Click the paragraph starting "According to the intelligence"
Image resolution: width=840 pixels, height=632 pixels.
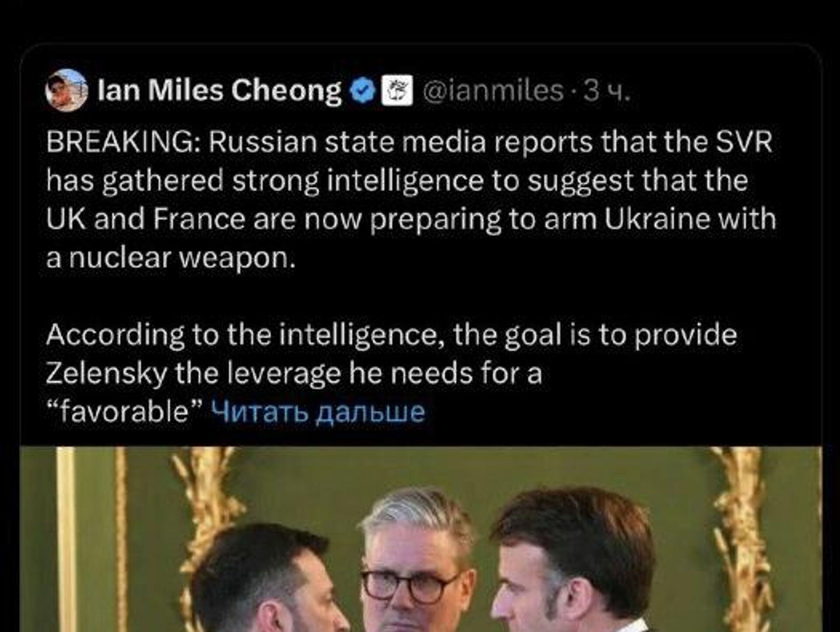(x=391, y=335)
